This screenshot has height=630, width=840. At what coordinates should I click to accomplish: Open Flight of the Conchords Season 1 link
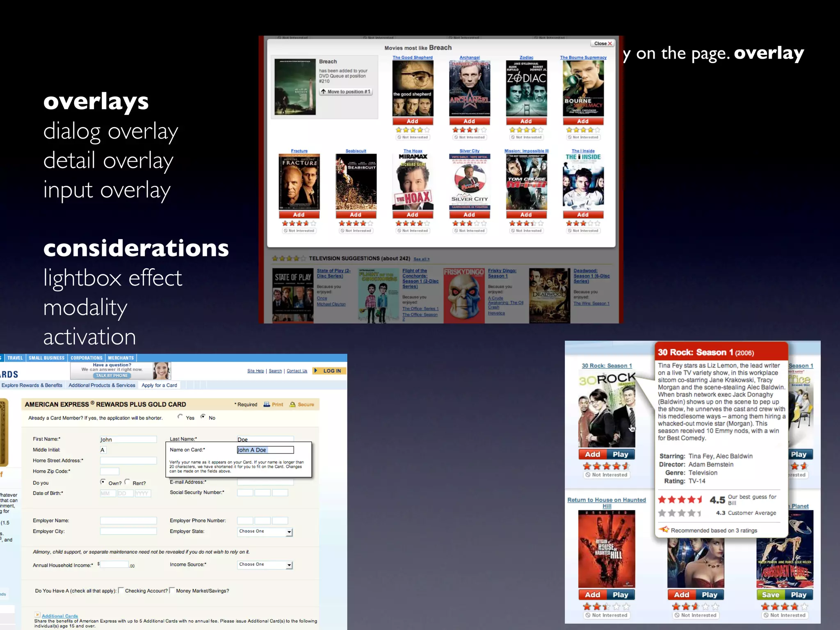[x=420, y=278]
